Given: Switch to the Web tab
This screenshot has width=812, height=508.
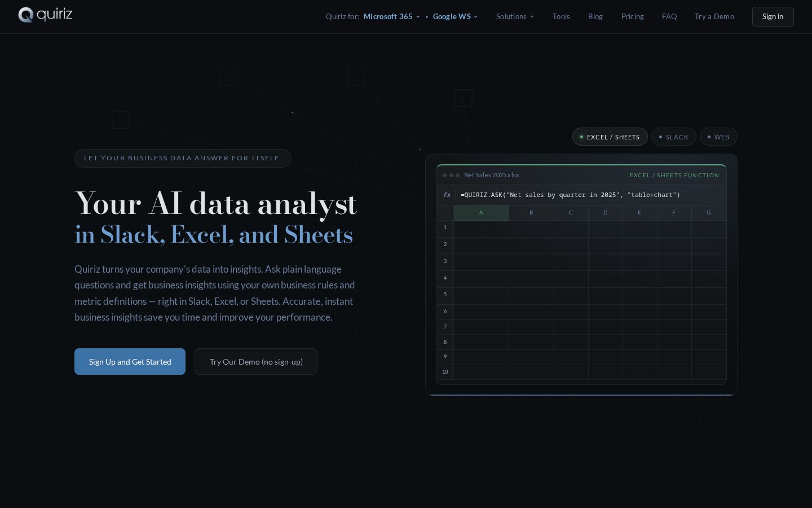Looking at the screenshot, I should pos(718,137).
